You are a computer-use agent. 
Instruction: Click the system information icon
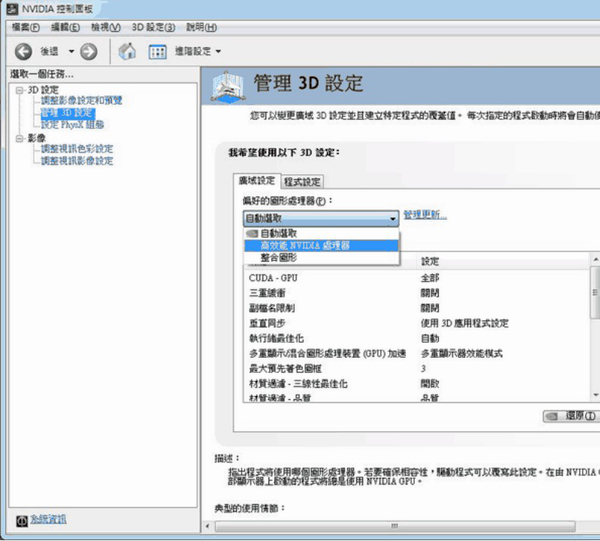[22, 520]
